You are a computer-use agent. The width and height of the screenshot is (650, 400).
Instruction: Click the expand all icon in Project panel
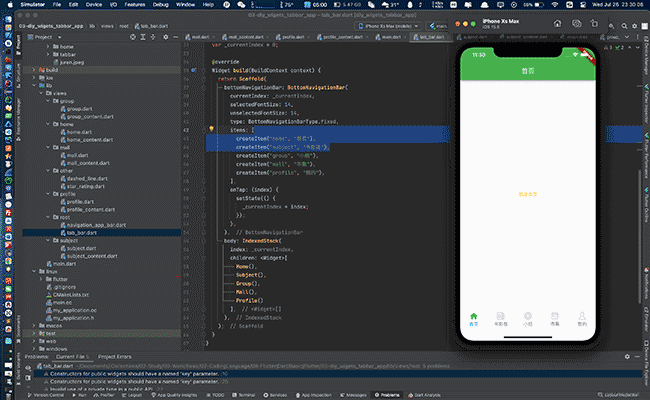143,37
